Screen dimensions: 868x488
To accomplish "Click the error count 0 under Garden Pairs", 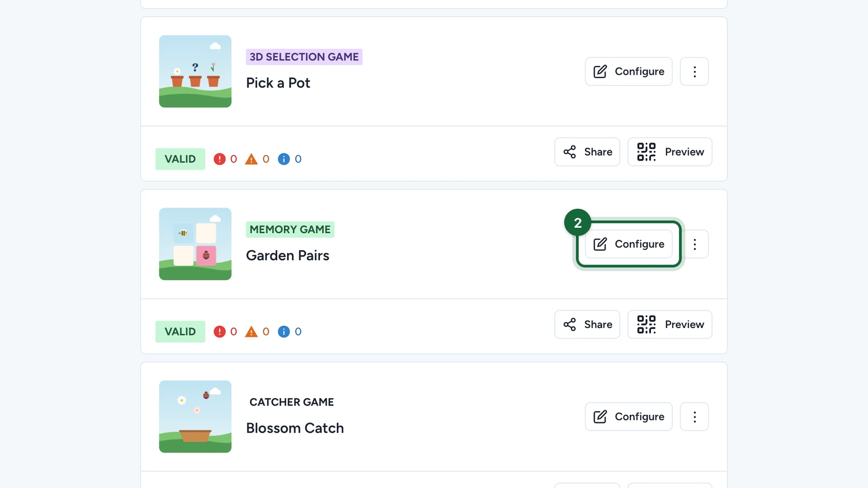I will (x=234, y=331).
